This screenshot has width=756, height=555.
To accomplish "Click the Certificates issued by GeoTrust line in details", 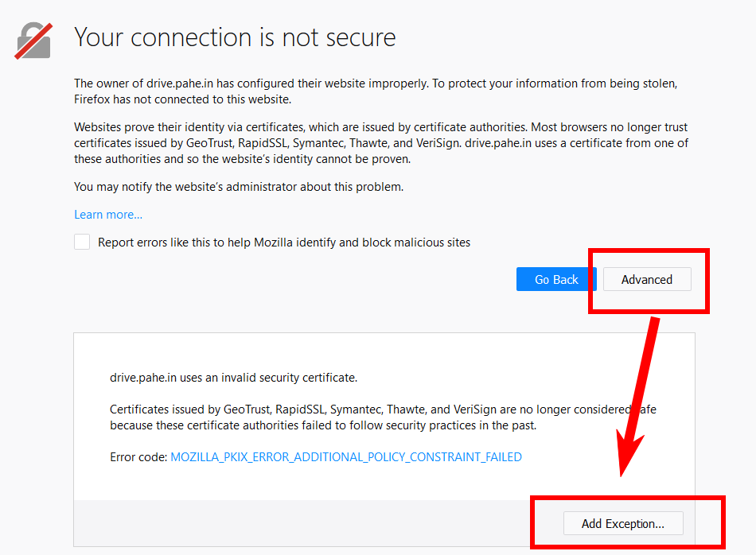I will click(383, 409).
